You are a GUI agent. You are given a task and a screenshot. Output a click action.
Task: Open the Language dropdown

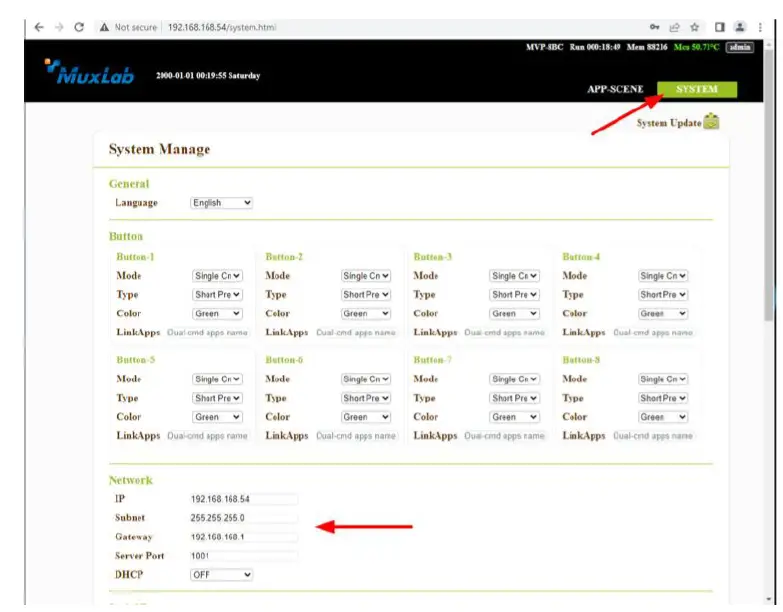221,203
